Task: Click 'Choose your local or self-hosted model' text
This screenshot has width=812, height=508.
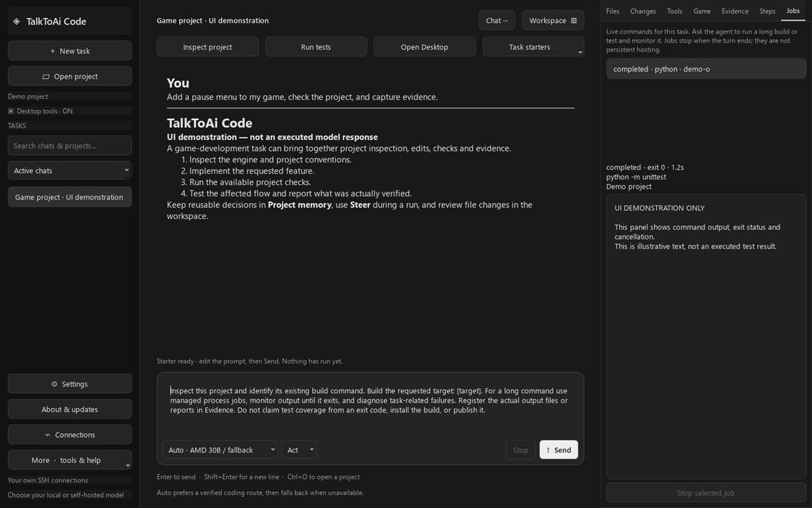Action: [x=66, y=495]
